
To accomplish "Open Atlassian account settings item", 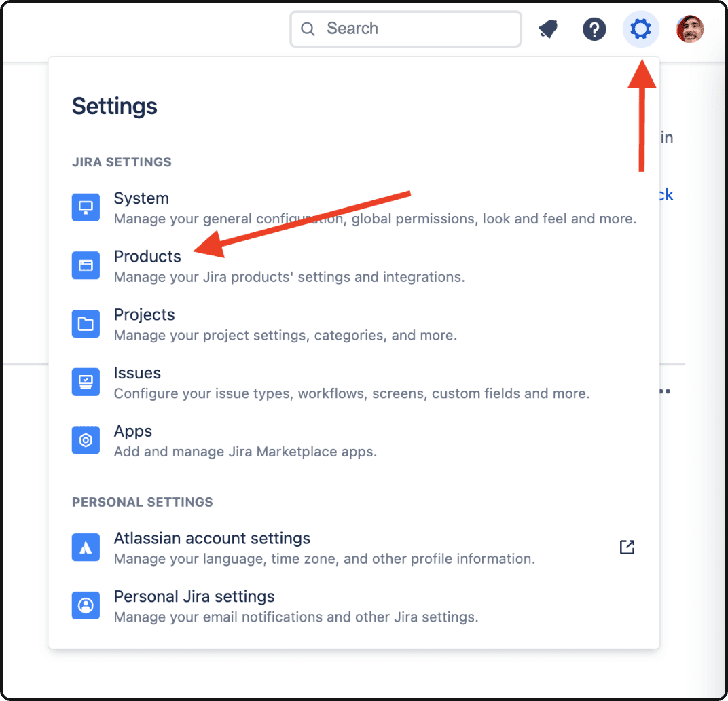I will pos(354,547).
